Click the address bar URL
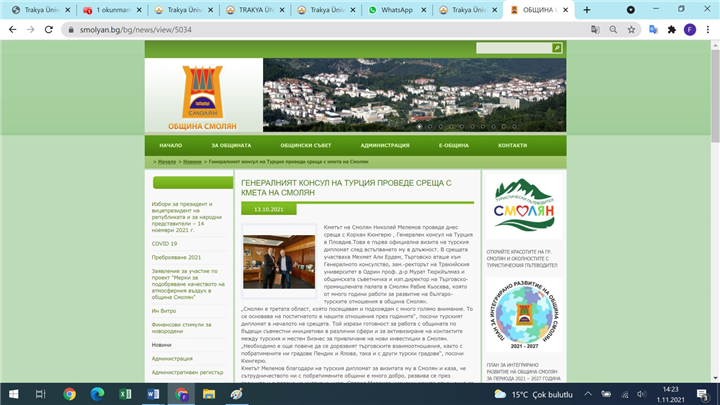 pyautogui.click(x=135, y=29)
